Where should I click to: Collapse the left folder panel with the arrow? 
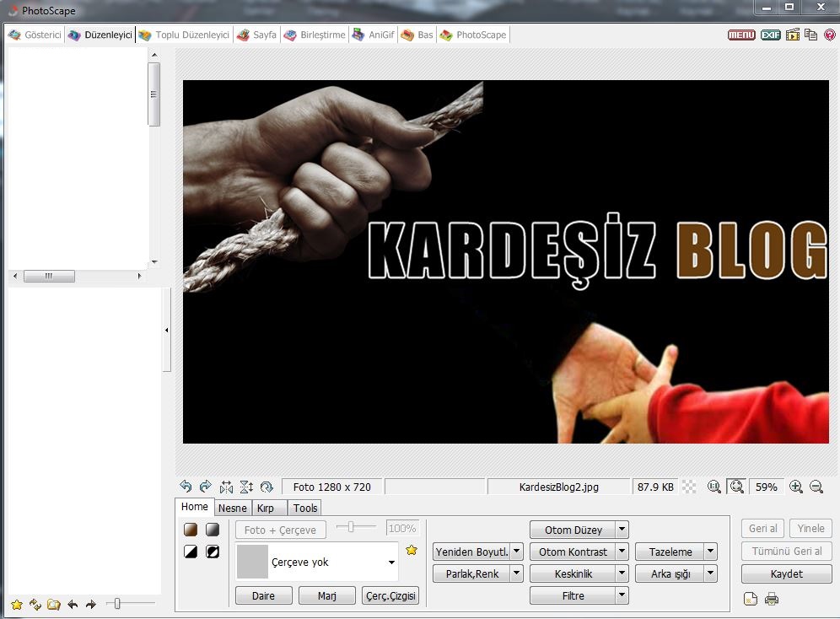tap(166, 330)
